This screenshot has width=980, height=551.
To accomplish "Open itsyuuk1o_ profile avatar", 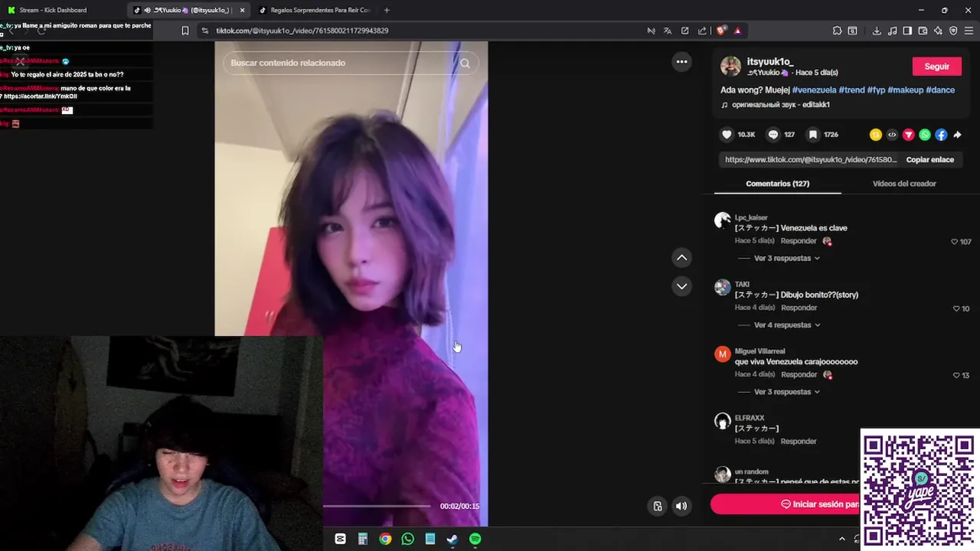I will 730,66.
